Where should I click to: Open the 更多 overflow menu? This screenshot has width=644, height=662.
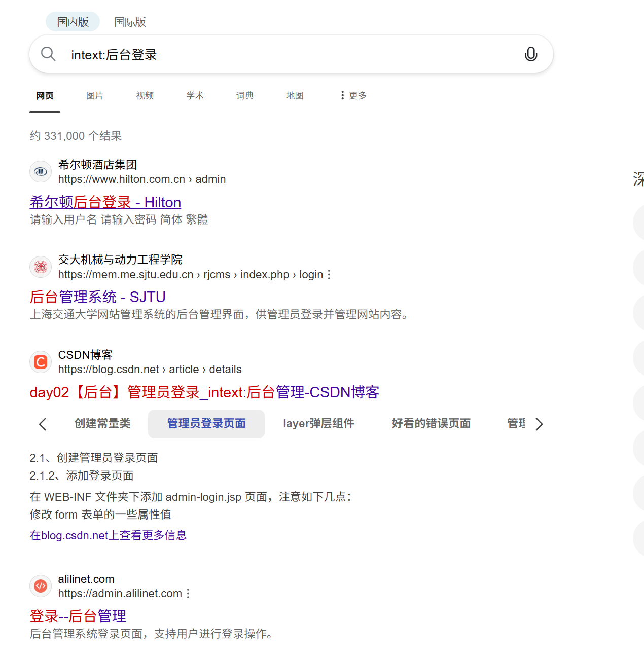tap(353, 95)
